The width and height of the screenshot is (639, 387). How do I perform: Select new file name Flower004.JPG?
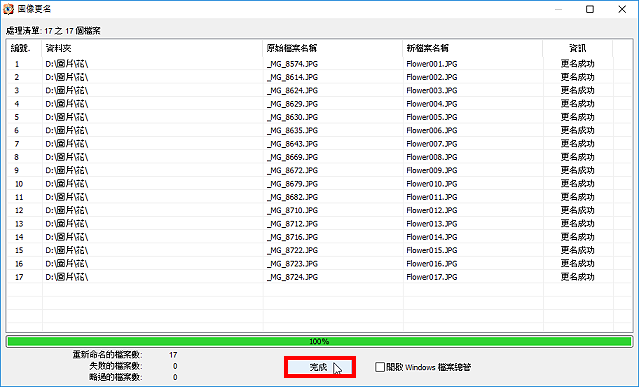click(432, 104)
